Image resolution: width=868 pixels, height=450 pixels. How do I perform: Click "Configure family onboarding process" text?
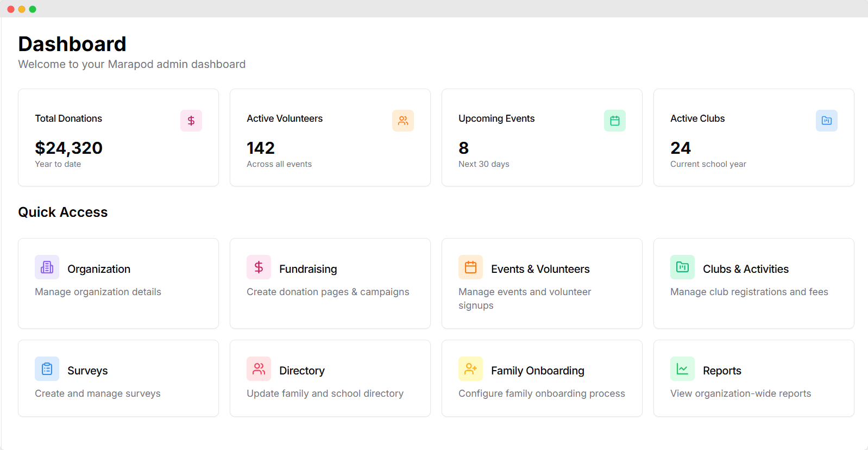(x=542, y=393)
